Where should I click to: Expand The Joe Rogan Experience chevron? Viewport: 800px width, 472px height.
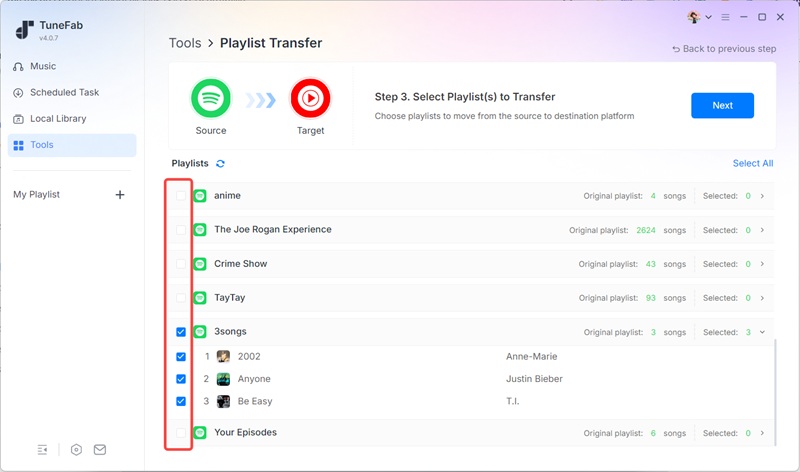[762, 230]
